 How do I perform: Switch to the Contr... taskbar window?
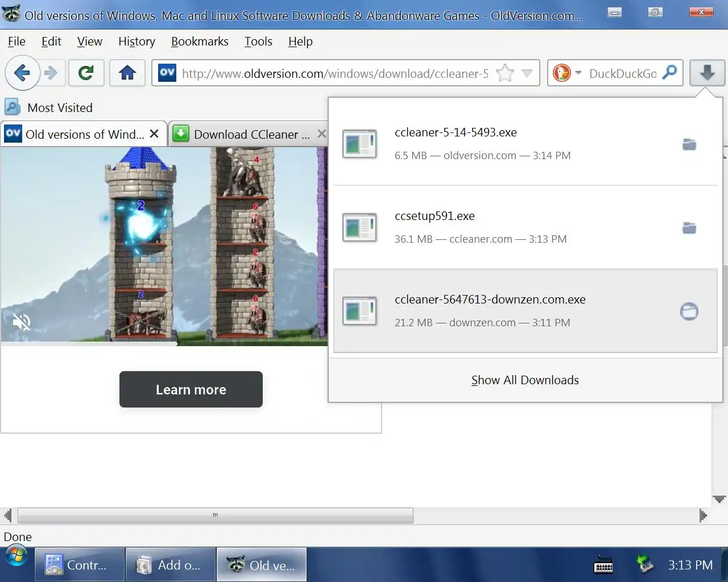(x=80, y=564)
